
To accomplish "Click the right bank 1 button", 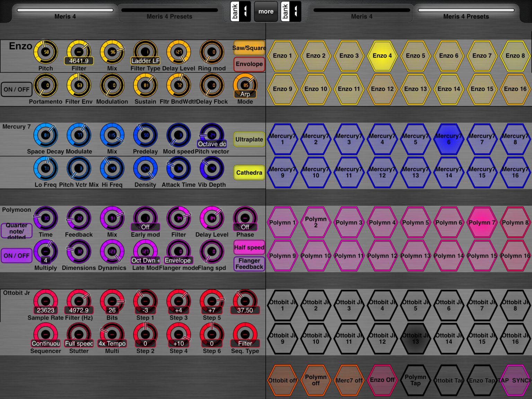I will (x=291, y=11).
